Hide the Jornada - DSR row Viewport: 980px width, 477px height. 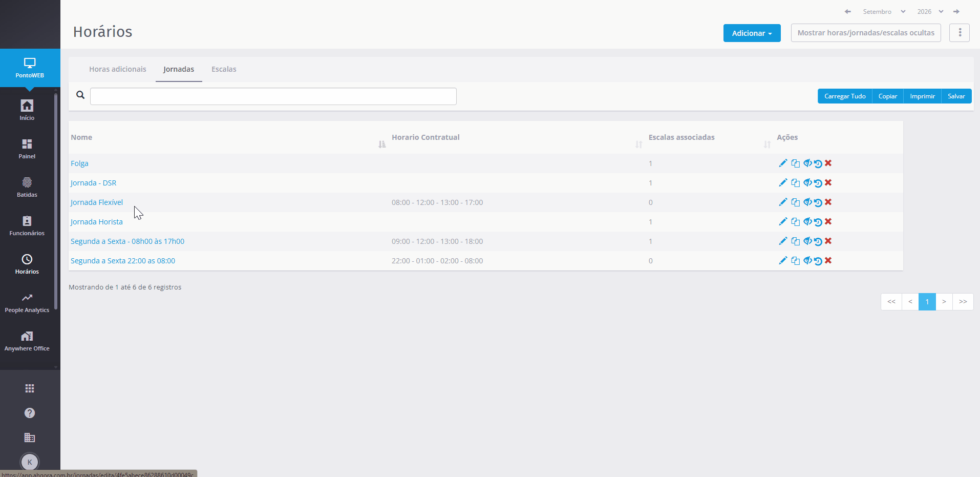pos(807,183)
